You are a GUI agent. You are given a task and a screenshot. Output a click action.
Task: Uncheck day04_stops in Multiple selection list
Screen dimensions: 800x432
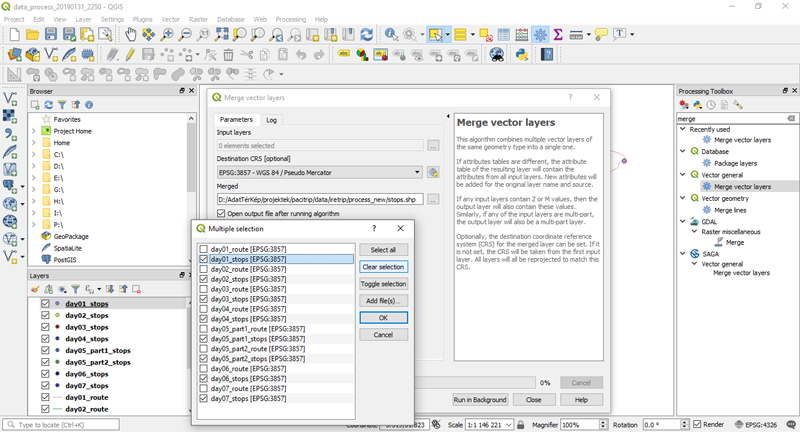(x=204, y=319)
